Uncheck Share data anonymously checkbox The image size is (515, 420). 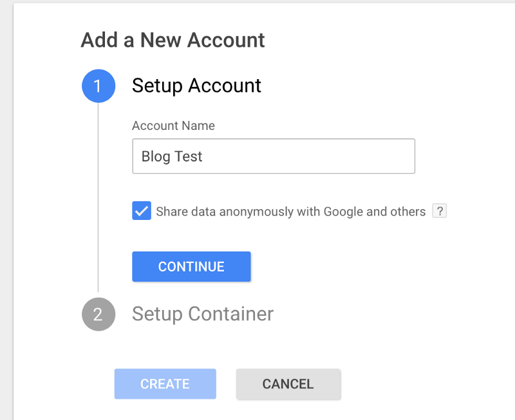142,211
